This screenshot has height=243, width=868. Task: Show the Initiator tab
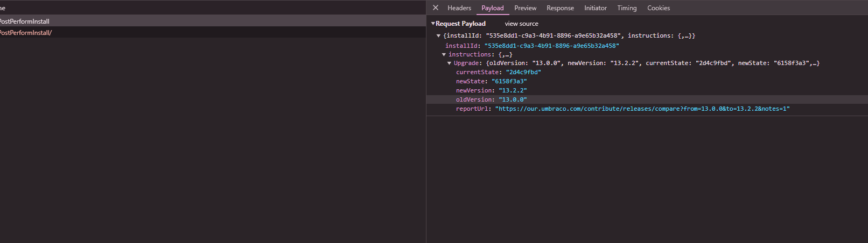pos(596,8)
